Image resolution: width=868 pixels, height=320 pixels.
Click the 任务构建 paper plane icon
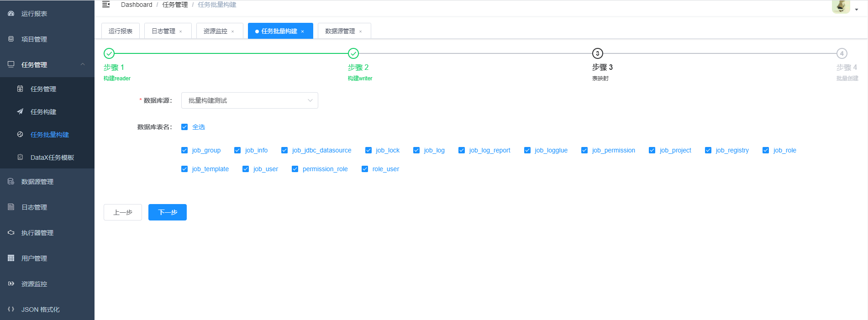(20, 111)
